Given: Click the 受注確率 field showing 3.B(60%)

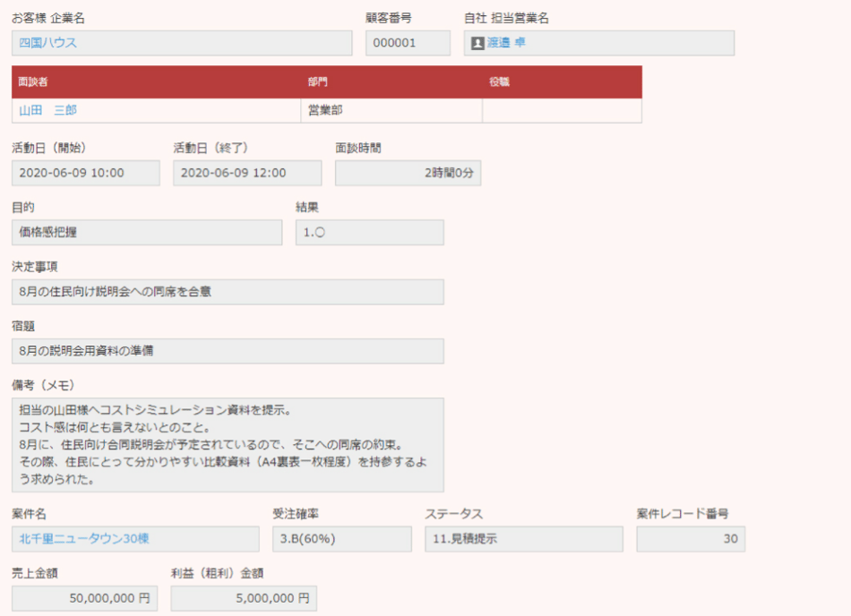Looking at the screenshot, I should point(341,539).
